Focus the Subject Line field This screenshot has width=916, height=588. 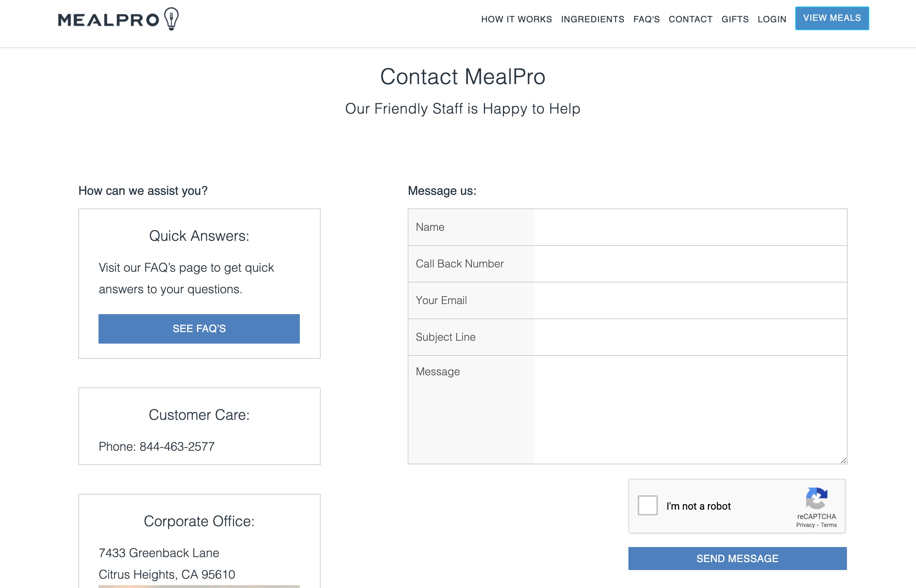click(x=627, y=337)
